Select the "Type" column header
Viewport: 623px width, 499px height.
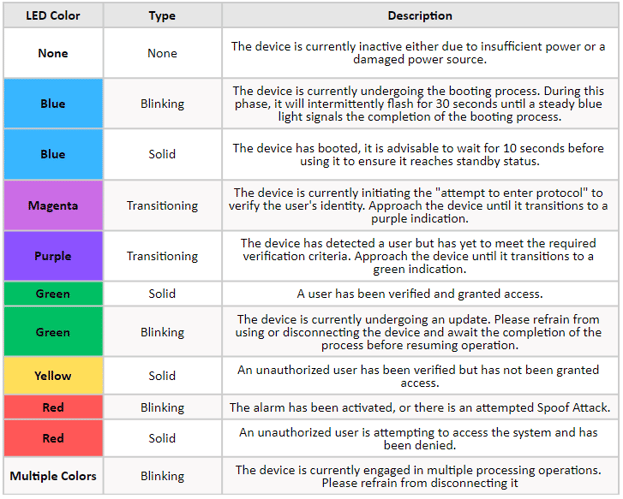click(x=162, y=16)
